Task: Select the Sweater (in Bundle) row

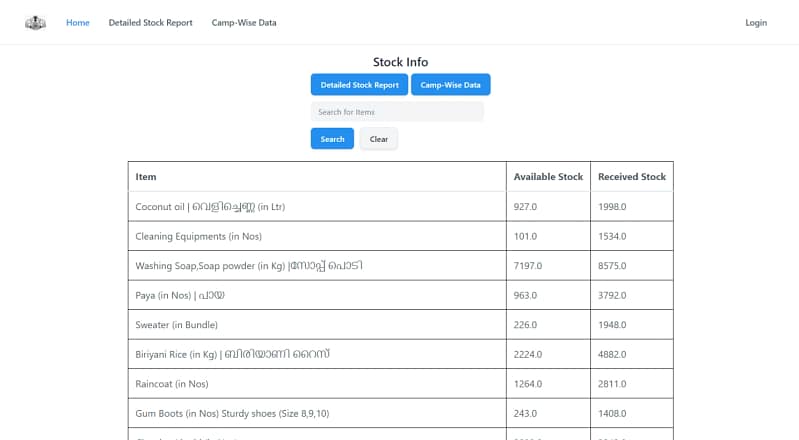Action: coord(176,325)
